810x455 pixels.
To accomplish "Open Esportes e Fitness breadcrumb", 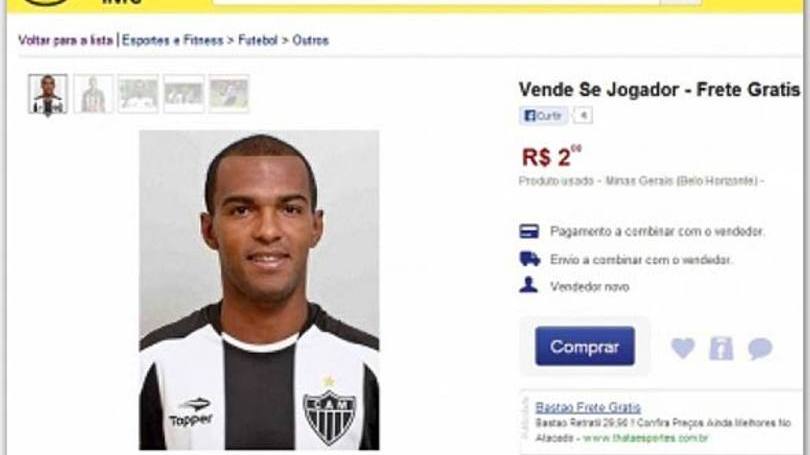I will point(173,40).
